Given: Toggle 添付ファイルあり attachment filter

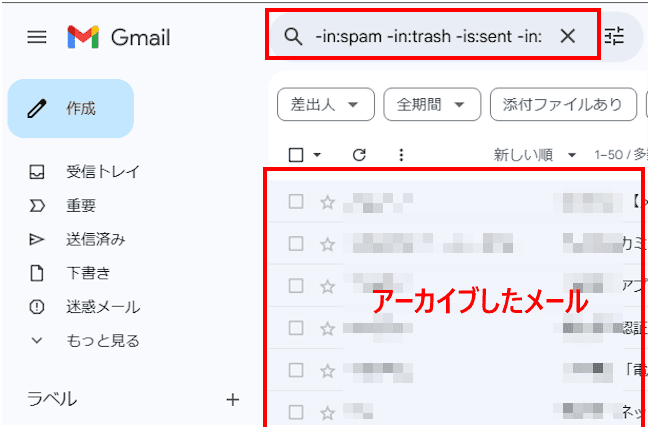Looking at the screenshot, I should point(563,104).
